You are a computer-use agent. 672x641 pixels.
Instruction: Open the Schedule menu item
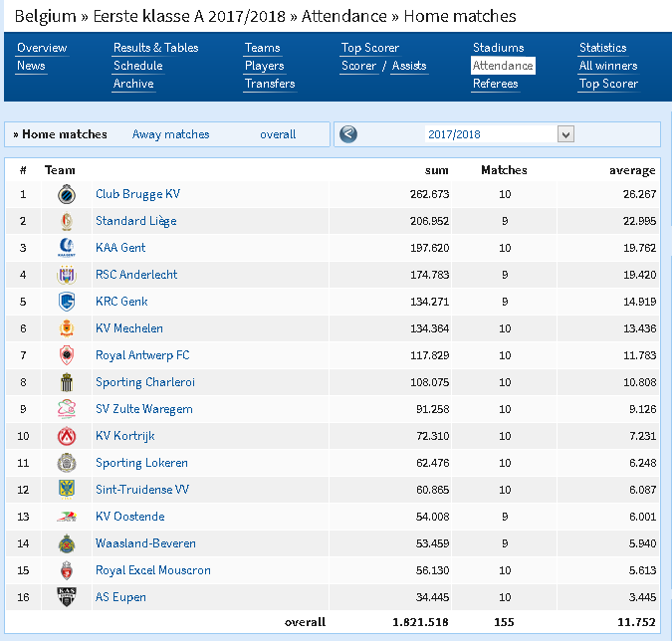[x=138, y=66]
